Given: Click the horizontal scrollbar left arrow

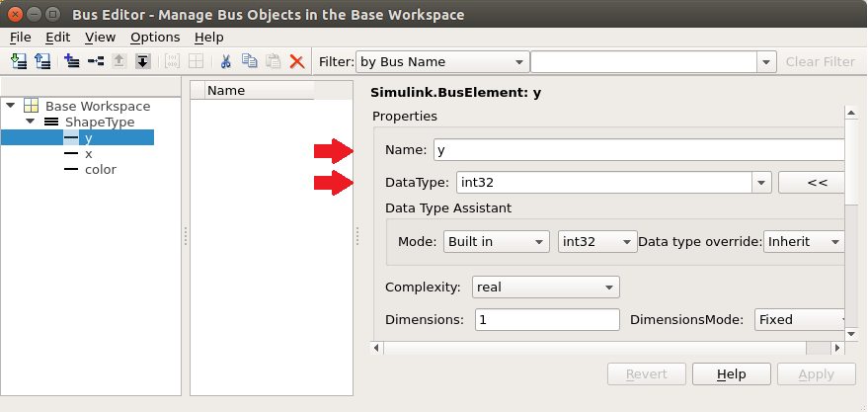Looking at the screenshot, I should [x=377, y=348].
